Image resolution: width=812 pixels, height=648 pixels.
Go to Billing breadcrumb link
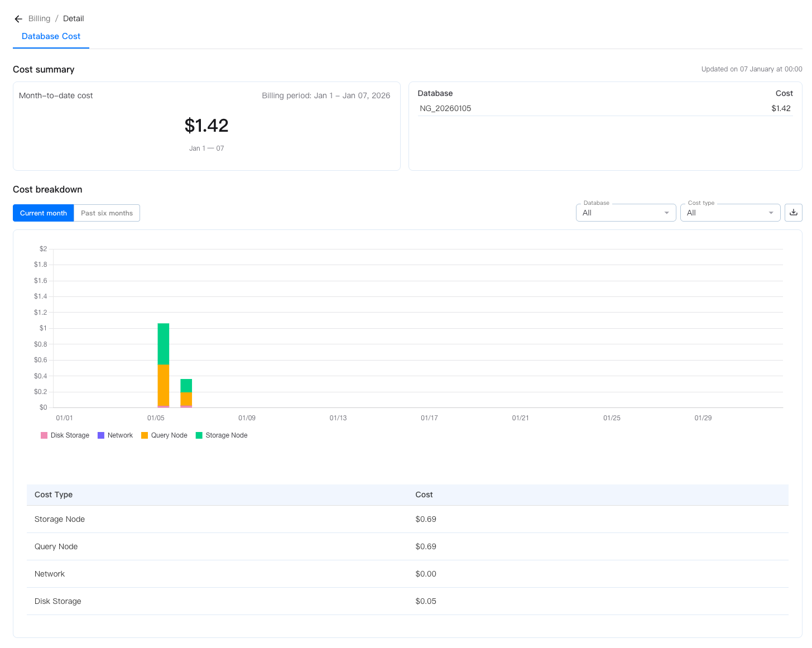pyautogui.click(x=39, y=18)
